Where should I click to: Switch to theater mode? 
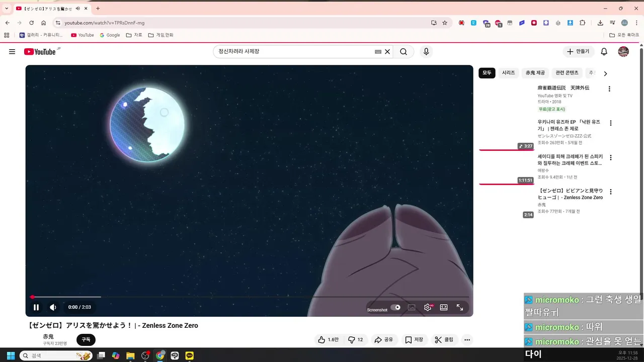tap(444, 307)
